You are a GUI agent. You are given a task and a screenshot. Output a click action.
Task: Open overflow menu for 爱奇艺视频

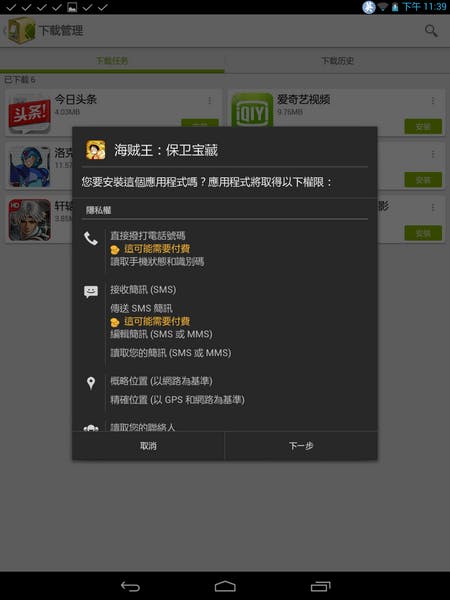433,101
